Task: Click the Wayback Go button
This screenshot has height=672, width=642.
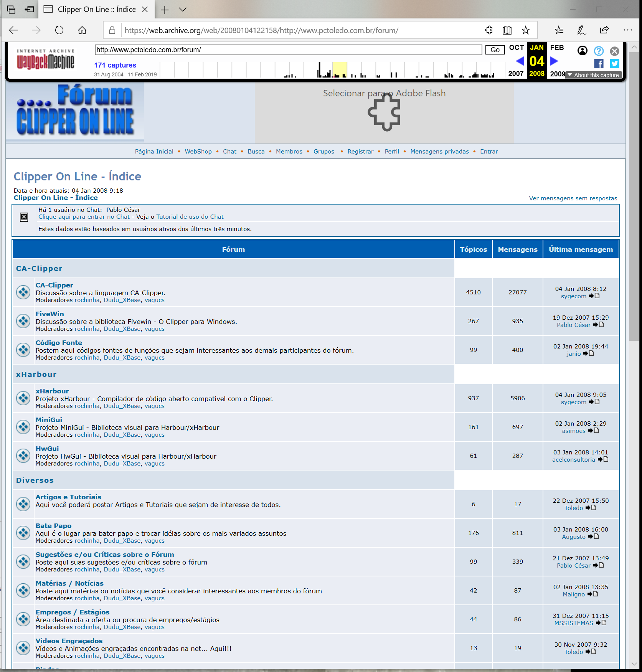Action: 495,50
